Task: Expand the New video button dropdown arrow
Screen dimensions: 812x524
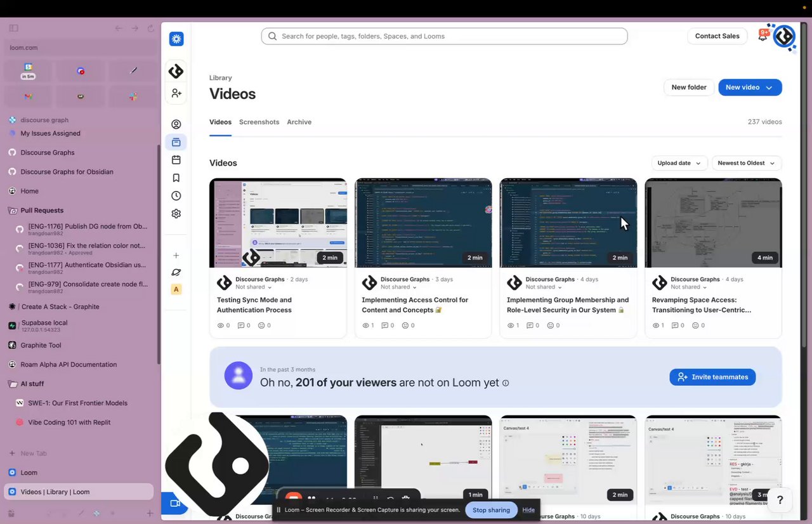Action: click(769, 88)
